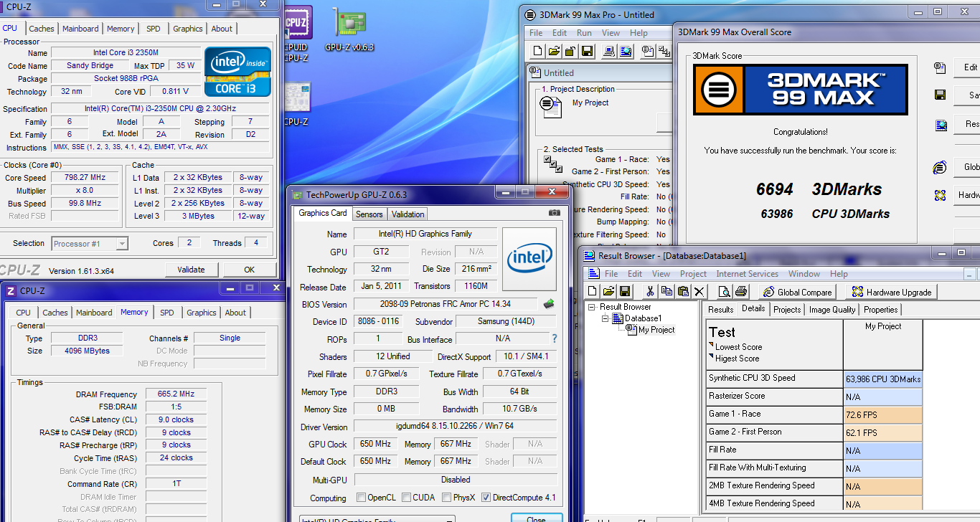Open the SPD tab in the lower CPU-Z window
980x522 pixels.
coord(167,313)
